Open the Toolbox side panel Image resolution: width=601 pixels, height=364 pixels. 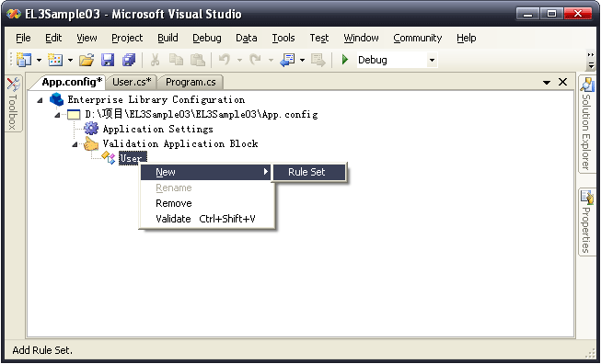(x=13, y=103)
